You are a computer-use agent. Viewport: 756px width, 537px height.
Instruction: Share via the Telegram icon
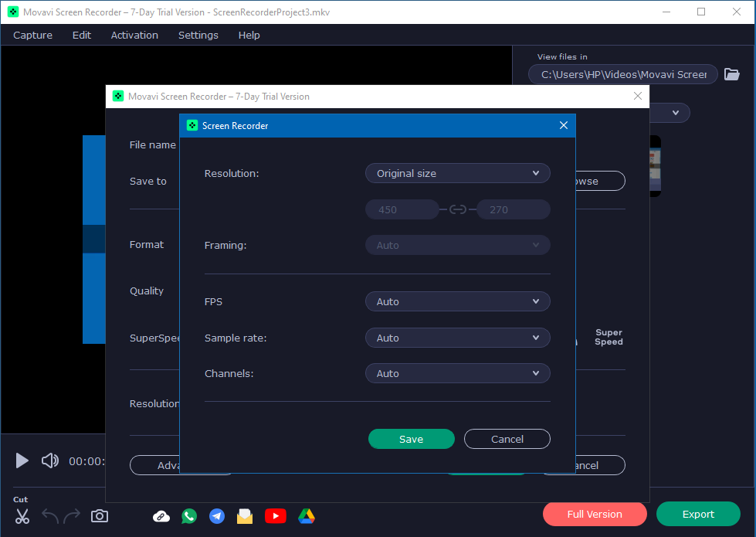tap(217, 516)
